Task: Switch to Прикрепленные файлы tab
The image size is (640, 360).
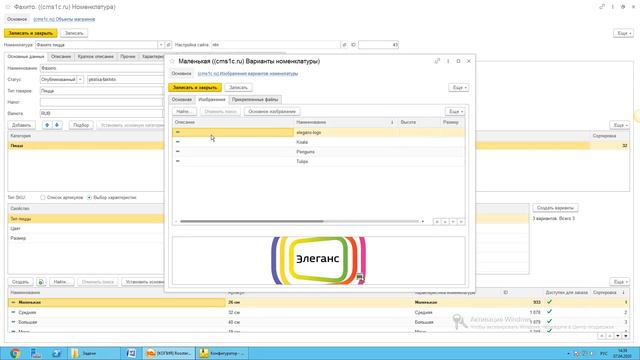Action: click(255, 100)
